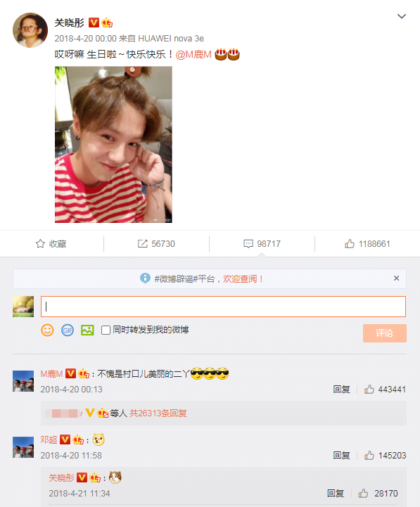The width and height of the screenshot is (420, 507).
Task: Reply to M鹿M's comment via 回复
Action: (x=342, y=390)
